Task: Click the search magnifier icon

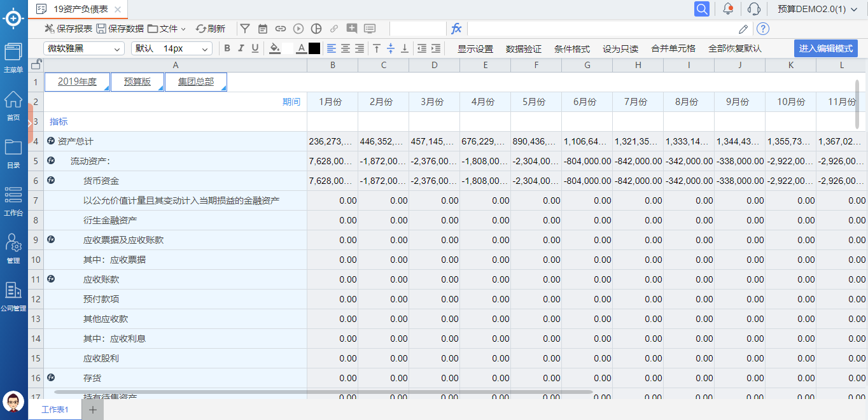Action: tap(701, 9)
